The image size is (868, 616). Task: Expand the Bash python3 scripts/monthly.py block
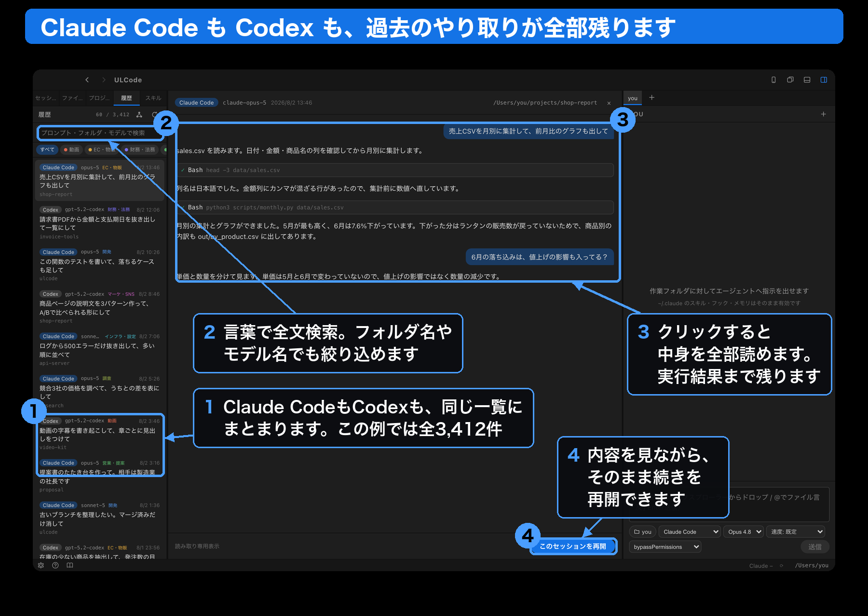pos(396,207)
